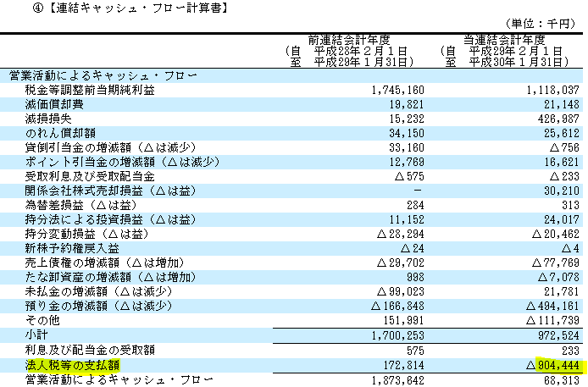Click the value 12,769
This screenshot has height=387, width=588.
click(407, 163)
